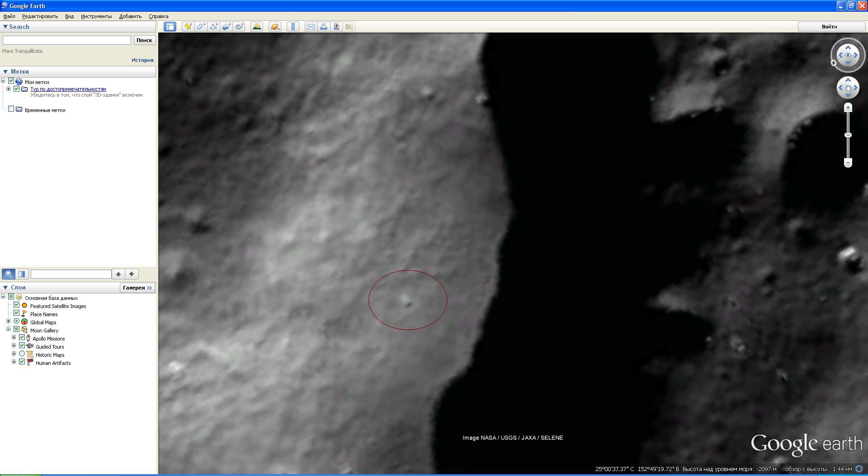Viewport: 868px width, 476px height.
Task: Uncheck Featured Satellite Images layer
Action: point(17,305)
